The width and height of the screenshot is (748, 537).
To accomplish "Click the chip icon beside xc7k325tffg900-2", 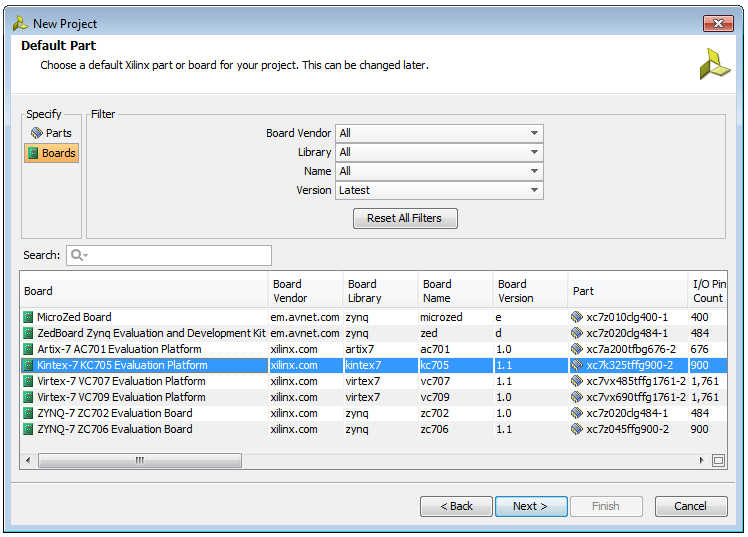I will point(577,365).
